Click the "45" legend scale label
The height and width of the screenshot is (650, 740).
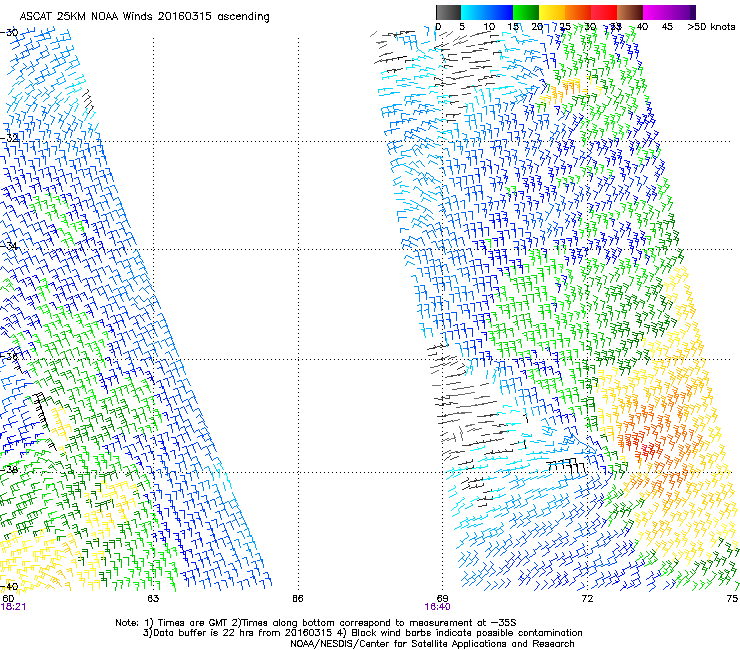(667, 27)
